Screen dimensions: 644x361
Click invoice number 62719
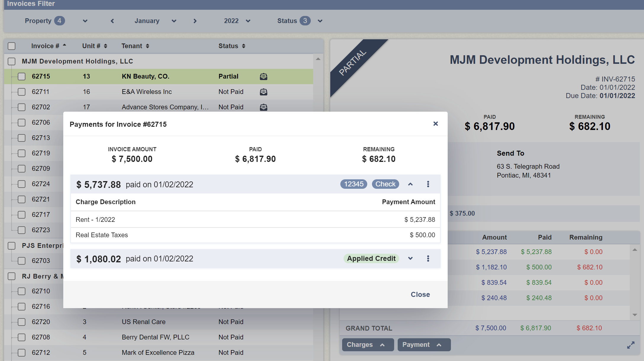coord(41,153)
